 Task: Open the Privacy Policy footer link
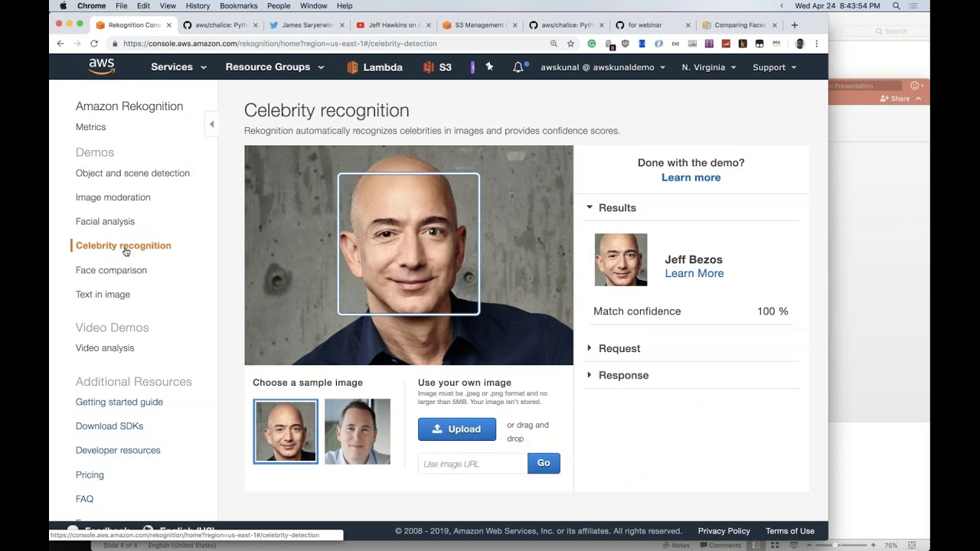point(724,531)
